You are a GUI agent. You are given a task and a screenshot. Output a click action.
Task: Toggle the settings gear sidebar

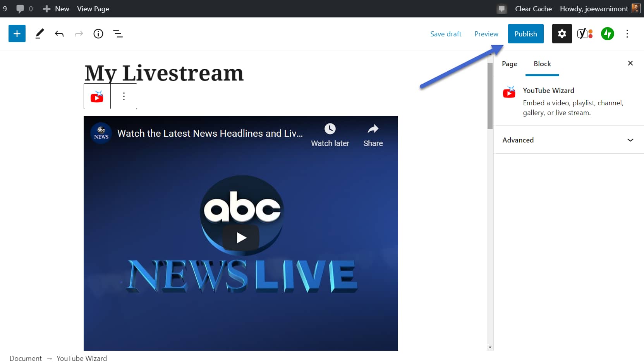click(x=562, y=34)
